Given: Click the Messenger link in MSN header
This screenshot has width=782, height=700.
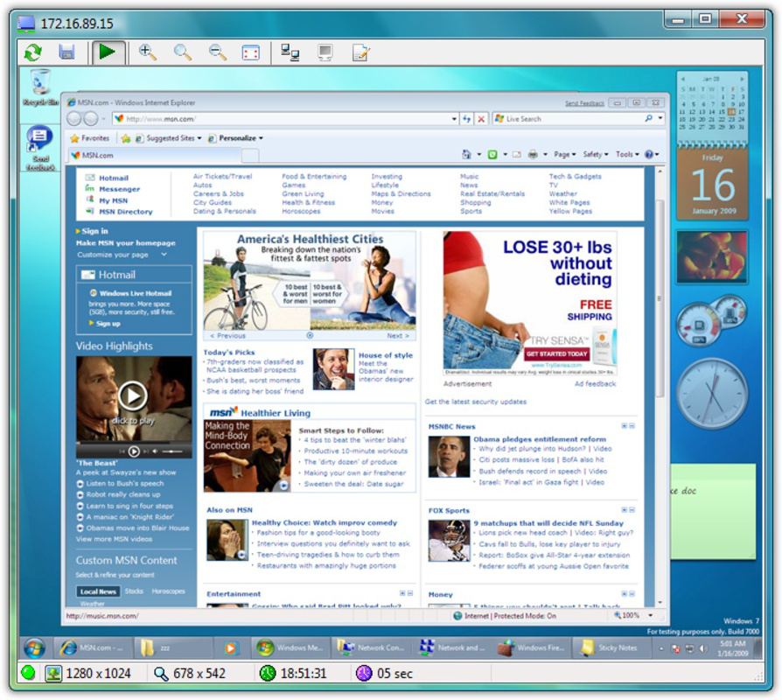Looking at the screenshot, I should pyautogui.click(x=119, y=189).
